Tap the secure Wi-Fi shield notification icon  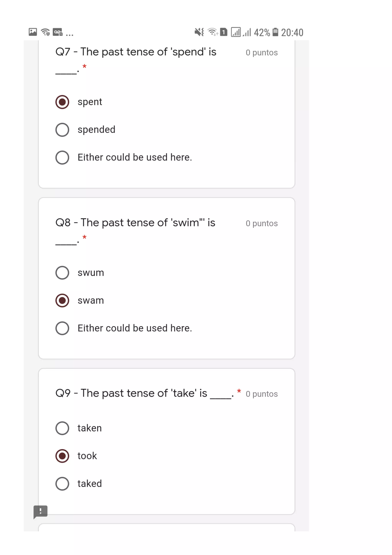45,32
